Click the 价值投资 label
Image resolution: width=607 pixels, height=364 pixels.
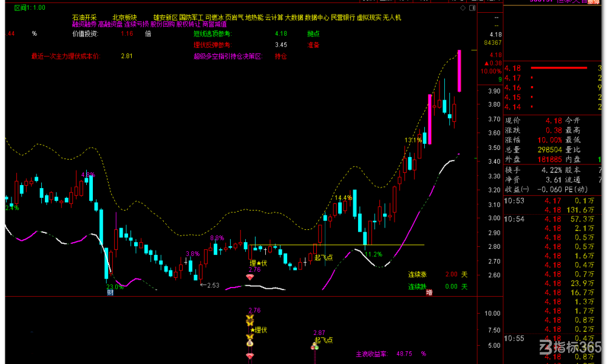pos(85,33)
